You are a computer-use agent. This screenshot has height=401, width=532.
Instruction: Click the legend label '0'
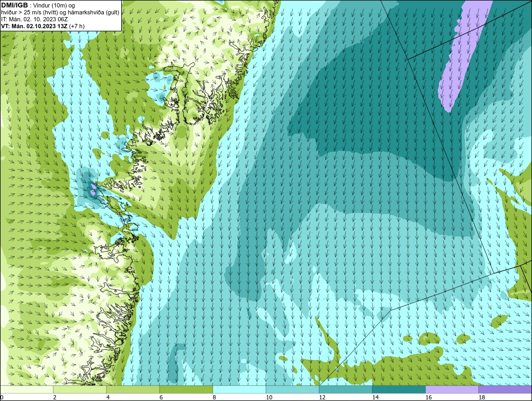point(2,397)
